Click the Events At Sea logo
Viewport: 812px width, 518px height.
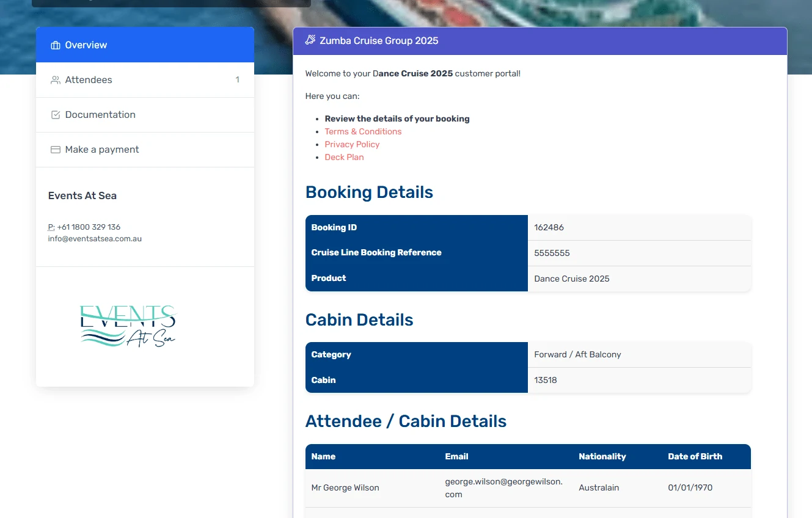[128, 326]
